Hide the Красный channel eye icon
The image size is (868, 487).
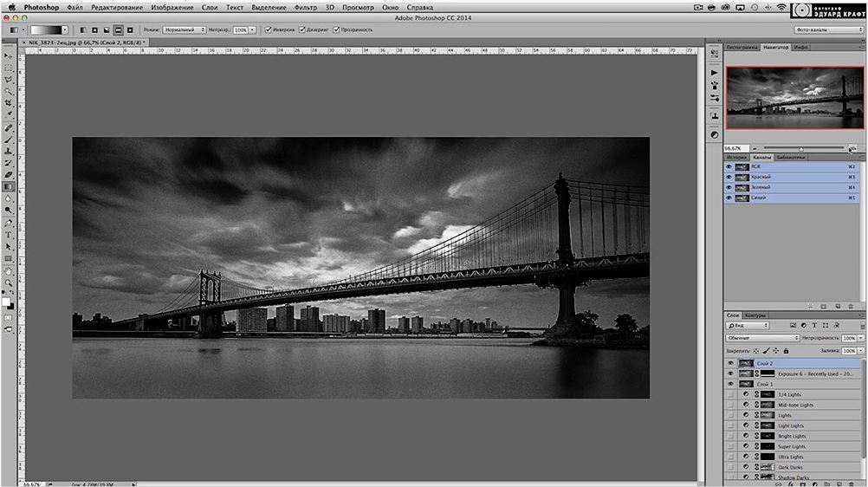coord(729,177)
